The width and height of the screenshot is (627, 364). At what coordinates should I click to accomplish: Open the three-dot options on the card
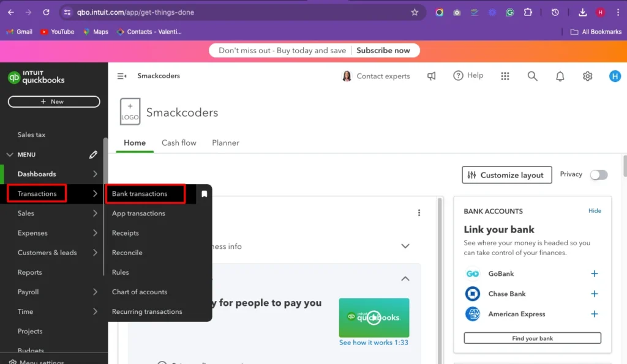419,212
